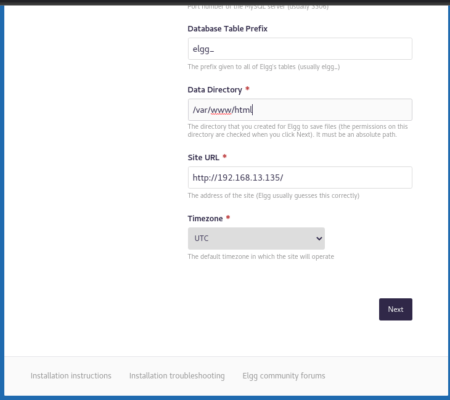Click the help text under Site URL
450x400 pixels.
point(273,196)
